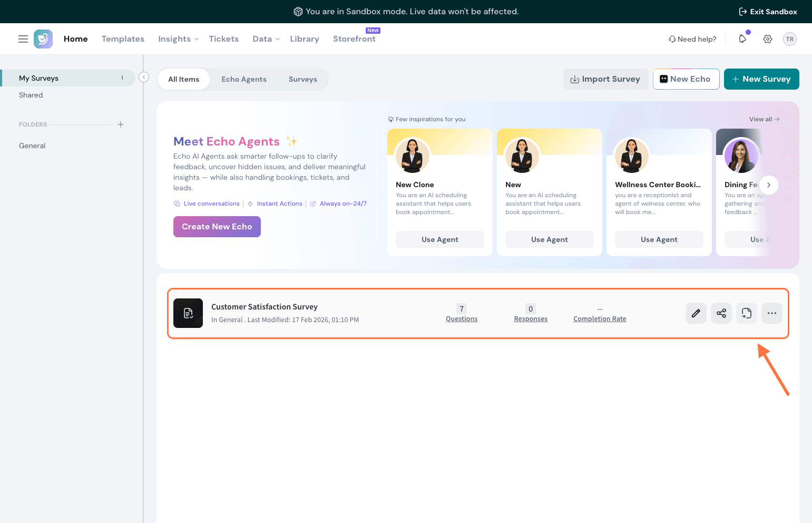Click the share survey icon
The image size is (812, 523).
tap(721, 313)
